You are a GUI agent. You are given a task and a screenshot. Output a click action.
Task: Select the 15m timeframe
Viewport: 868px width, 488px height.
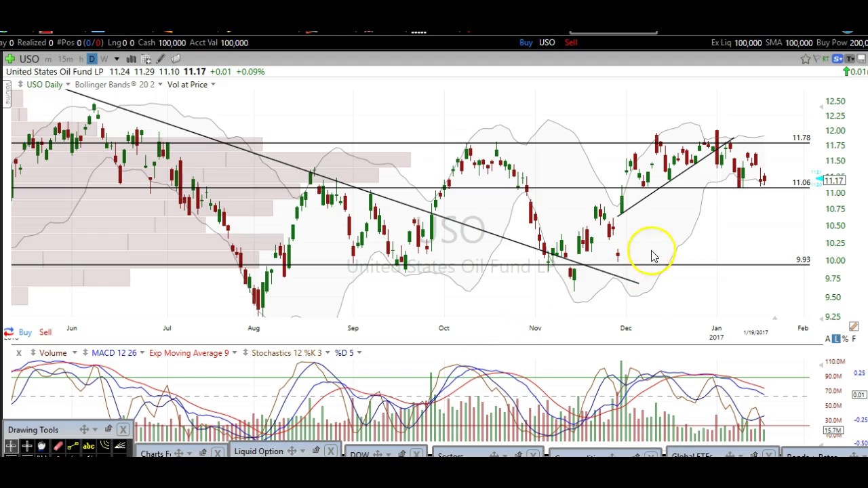(x=66, y=60)
